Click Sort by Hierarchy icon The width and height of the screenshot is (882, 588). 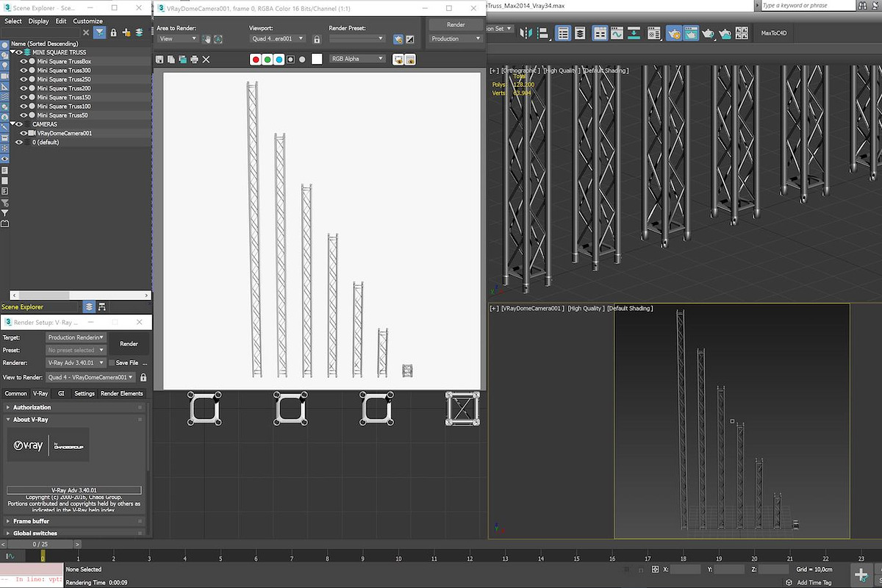[x=101, y=306]
